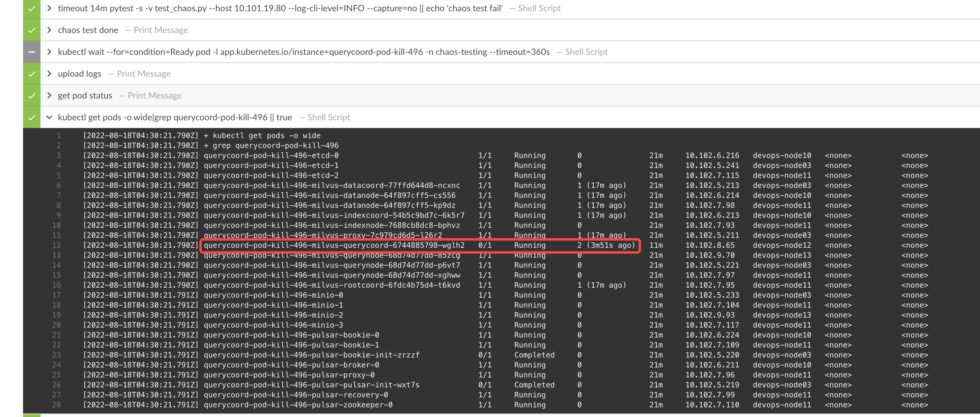The height and width of the screenshot is (417, 980).
Task: Click success icon for chaos test done
Action: pyautogui.click(x=31, y=30)
